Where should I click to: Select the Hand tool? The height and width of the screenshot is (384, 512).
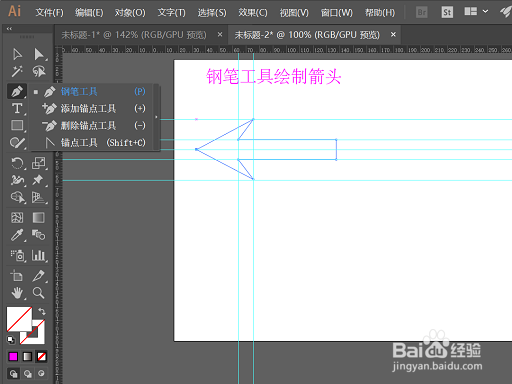[x=18, y=293]
